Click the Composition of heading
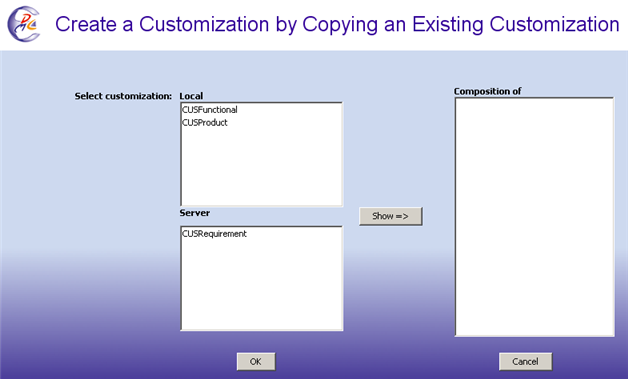 click(x=487, y=91)
